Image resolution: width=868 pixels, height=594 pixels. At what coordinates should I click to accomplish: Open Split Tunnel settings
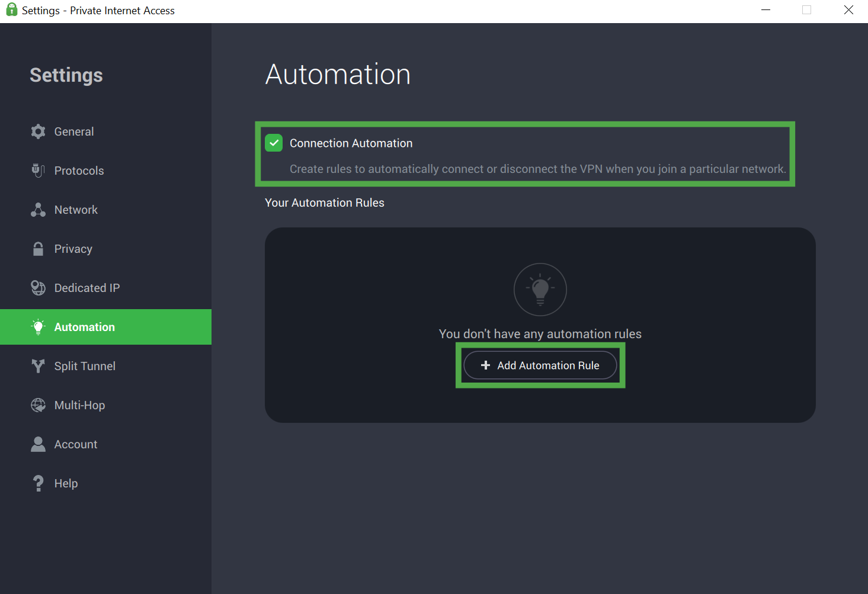(105, 366)
